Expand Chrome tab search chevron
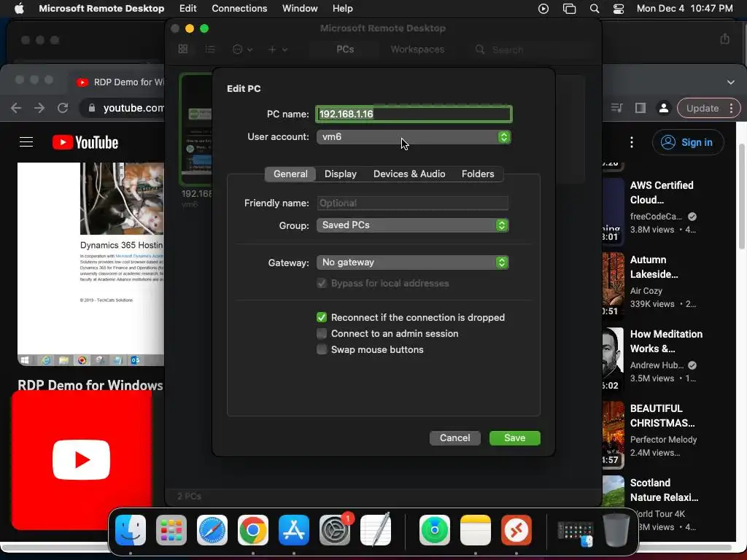The height and width of the screenshot is (560, 747). 731,82
